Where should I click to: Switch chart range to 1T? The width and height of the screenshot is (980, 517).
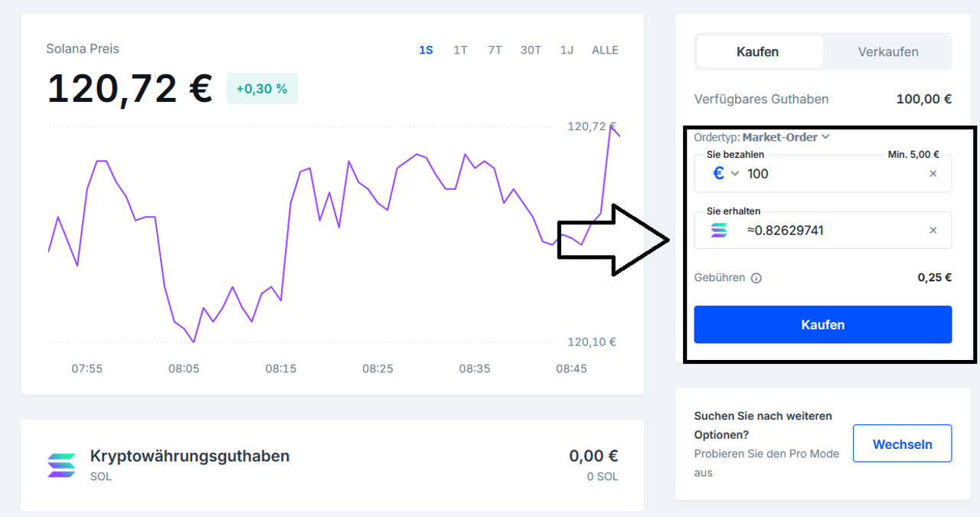[460, 51]
